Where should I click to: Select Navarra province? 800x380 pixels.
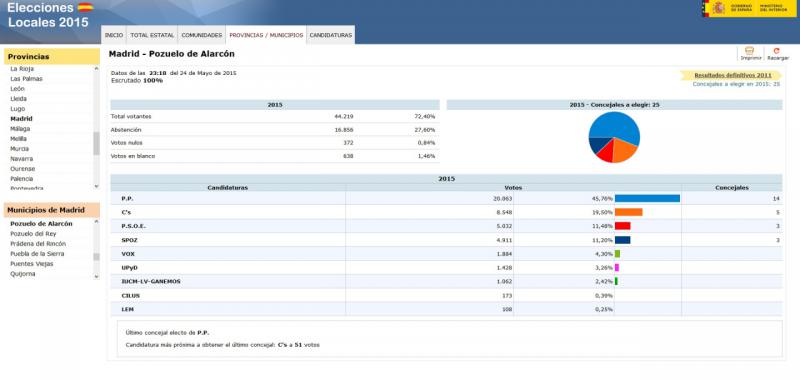point(21,159)
